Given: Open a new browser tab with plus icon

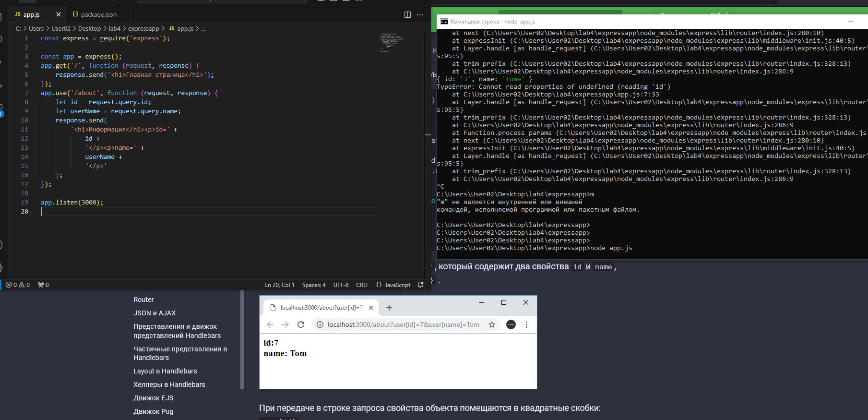Looking at the screenshot, I should coord(389,308).
